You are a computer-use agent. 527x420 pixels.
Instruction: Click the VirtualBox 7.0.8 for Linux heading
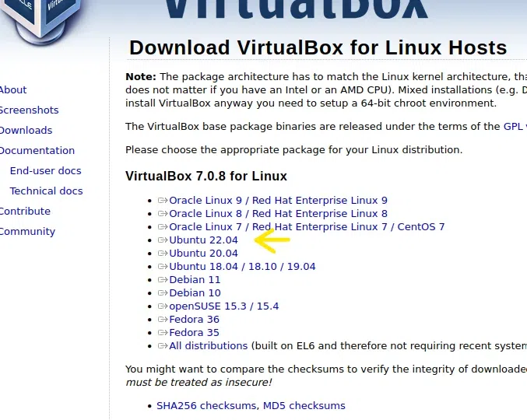[206, 177]
